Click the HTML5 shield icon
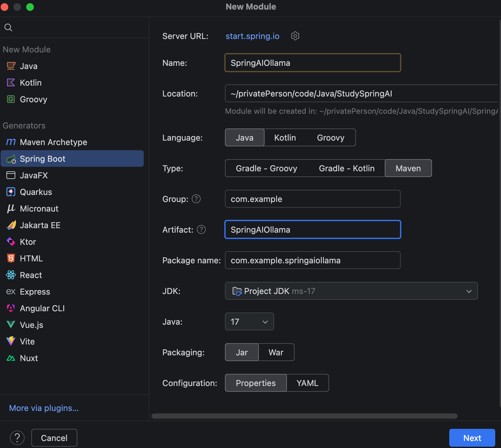 pos(11,258)
